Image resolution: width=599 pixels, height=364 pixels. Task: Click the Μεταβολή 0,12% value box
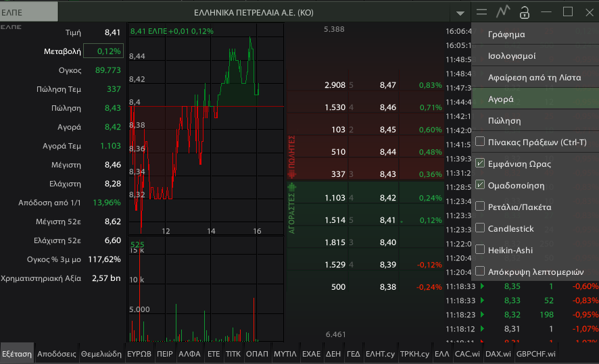point(103,51)
